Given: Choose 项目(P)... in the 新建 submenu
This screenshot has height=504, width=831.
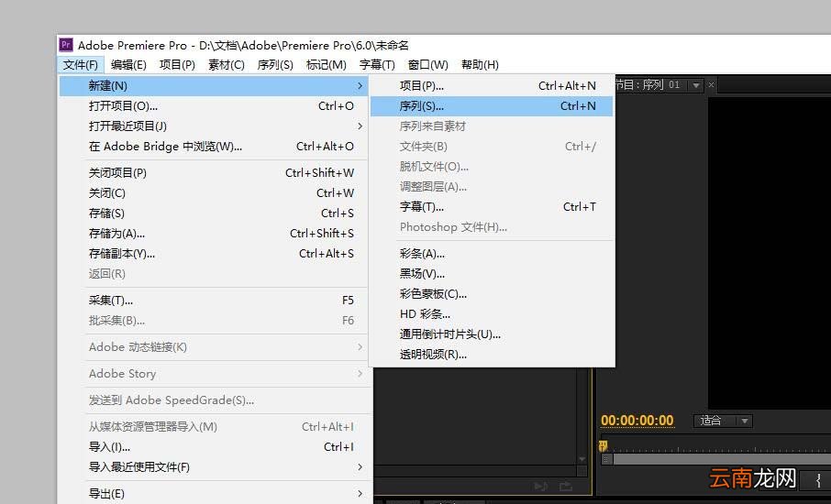Looking at the screenshot, I should point(492,85).
